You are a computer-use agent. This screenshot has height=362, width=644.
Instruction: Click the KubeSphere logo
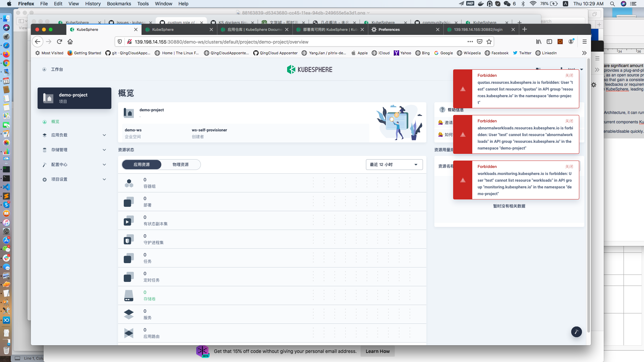click(310, 69)
